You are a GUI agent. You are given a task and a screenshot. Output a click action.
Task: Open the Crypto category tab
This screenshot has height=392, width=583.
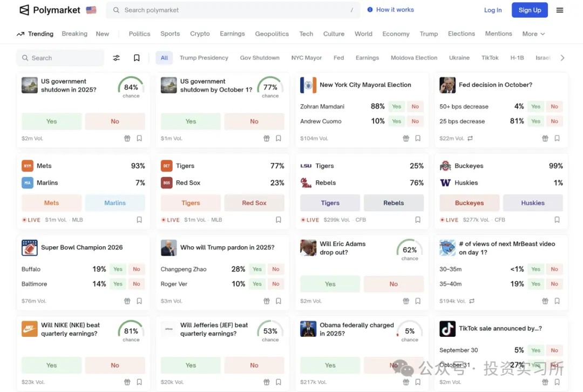[x=200, y=33]
